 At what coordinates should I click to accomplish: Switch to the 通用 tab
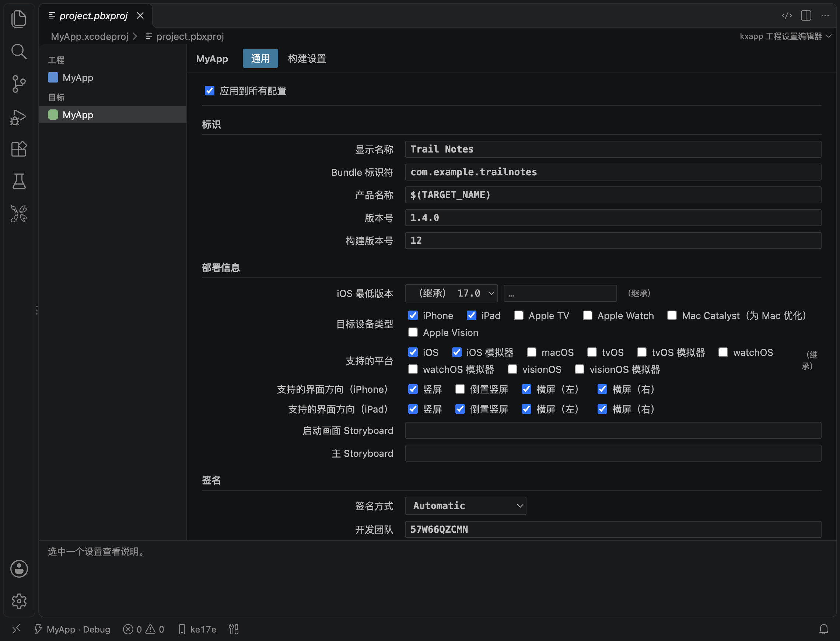pos(260,58)
